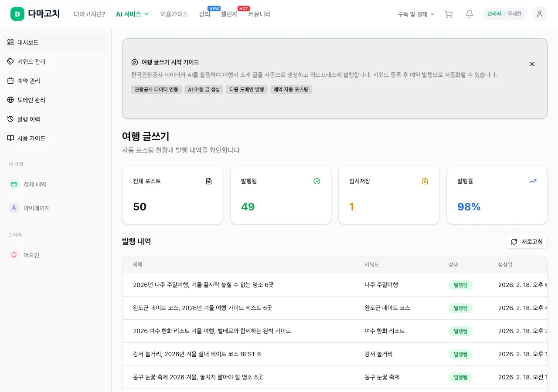The width and height of the screenshot is (558, 392).
Task: Click the 대시보드 grid icon in sidebar
Action: point(10,42)
